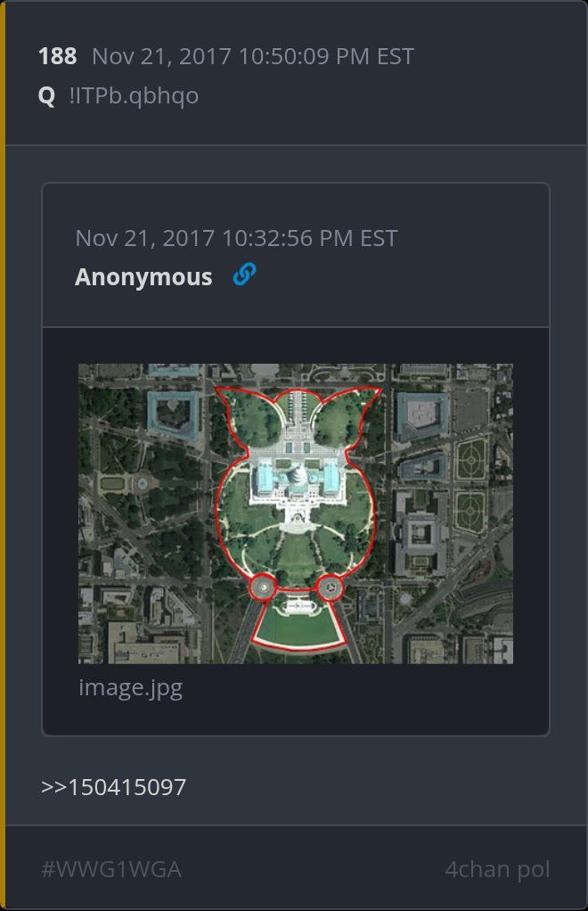Click post number 188
Viewport: 588px width, 911px height.
click(58, 56)
